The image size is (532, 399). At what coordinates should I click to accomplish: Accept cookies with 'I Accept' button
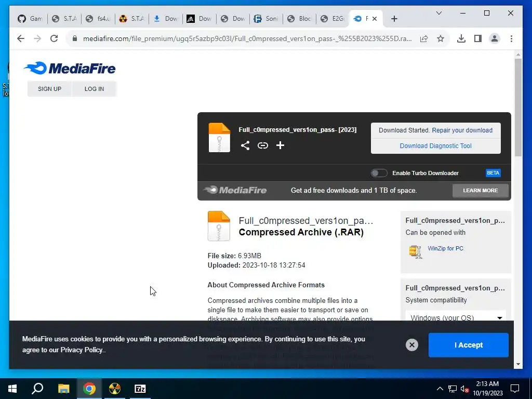(x=468, y=345)
